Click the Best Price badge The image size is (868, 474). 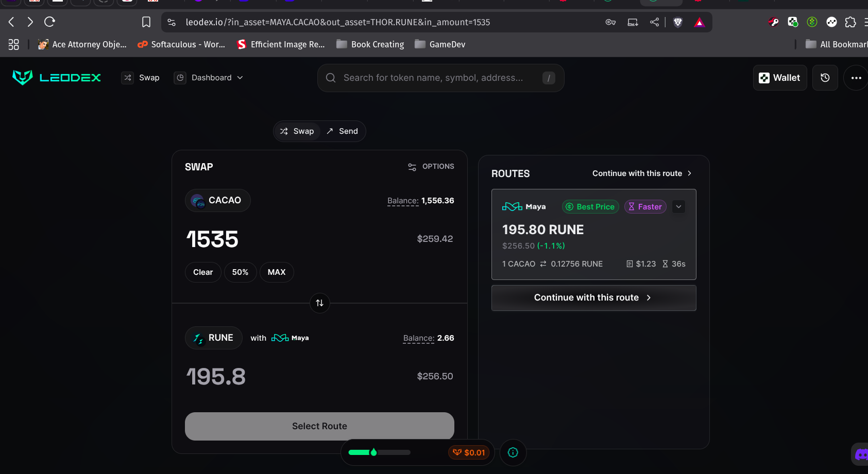pyautogui.click(x=590, y=206)
